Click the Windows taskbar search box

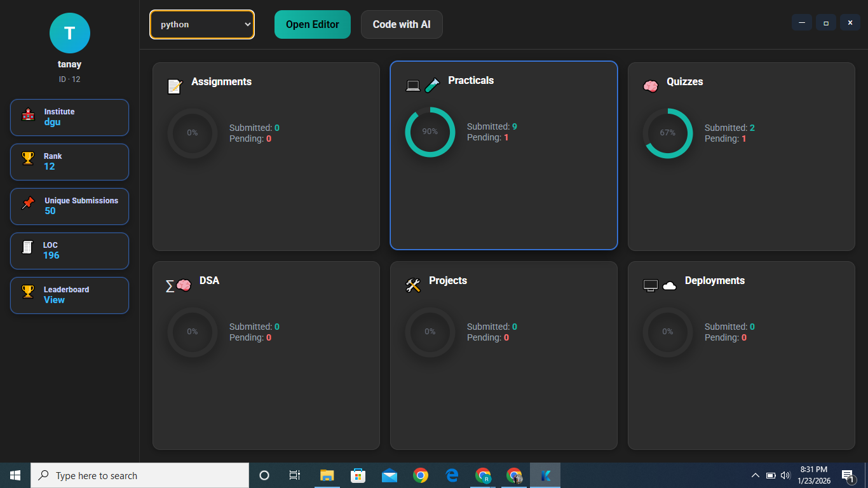click(140, 475)
